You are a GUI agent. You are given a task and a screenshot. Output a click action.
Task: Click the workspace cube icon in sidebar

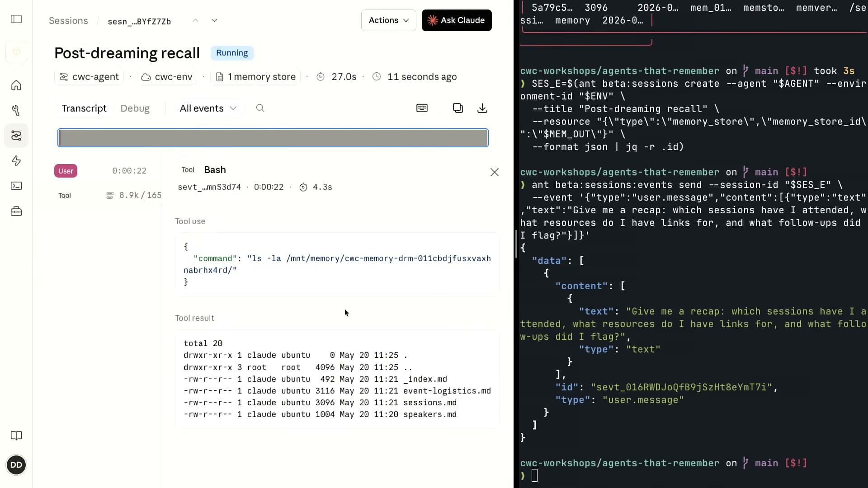pyautogui.click(x=16, y=52)
